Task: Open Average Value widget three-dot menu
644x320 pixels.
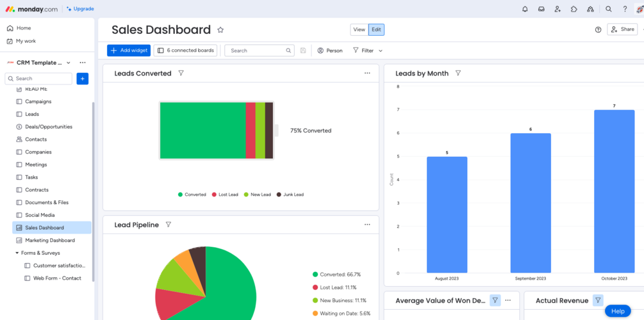Action: [x=508, y=300]
